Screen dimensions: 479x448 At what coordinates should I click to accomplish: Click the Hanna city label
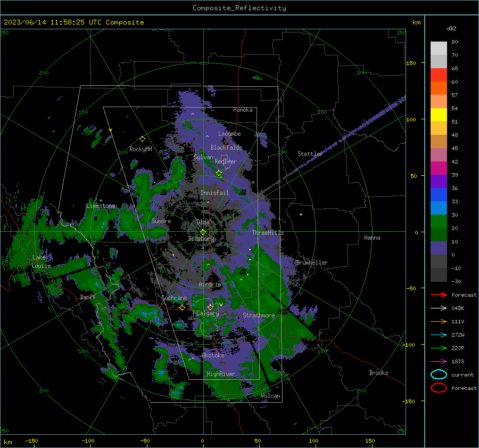pos(372,237)
